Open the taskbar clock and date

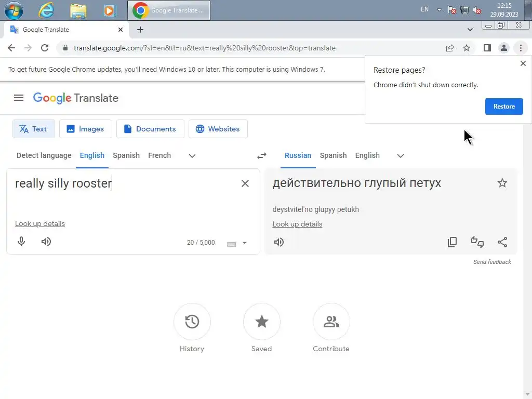click(504, 10)
